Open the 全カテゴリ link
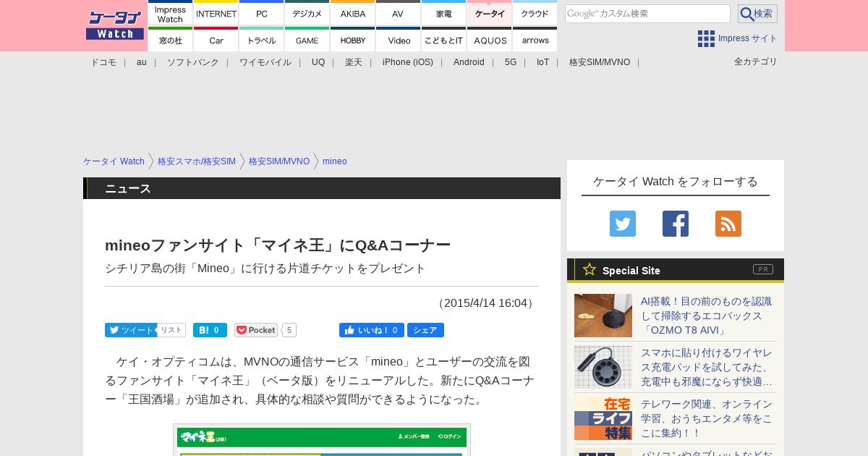868x456 pixels. click(755, 62)
